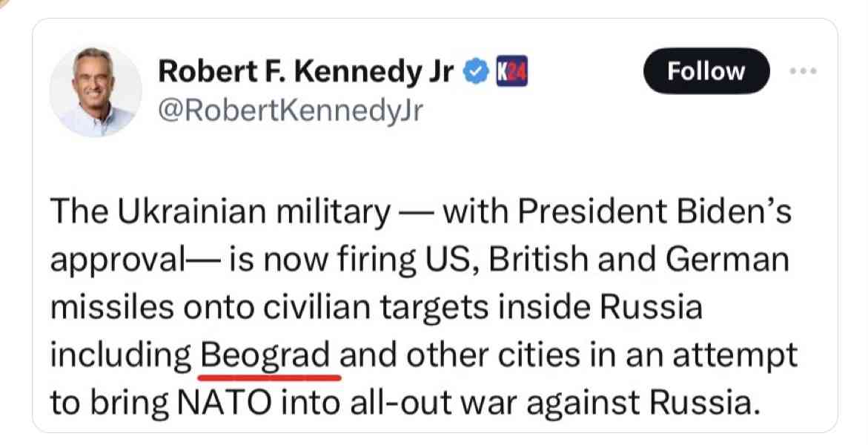Viewport: 868px width, 445px height.
Task: Click the underlined word Beograd
Action: (265, 355)
